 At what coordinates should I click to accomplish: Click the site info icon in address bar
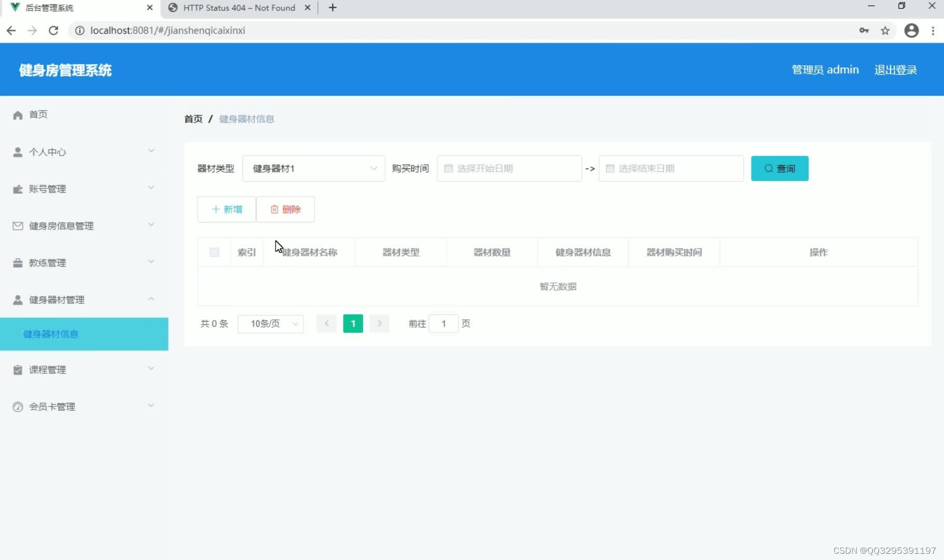[80, 31]
